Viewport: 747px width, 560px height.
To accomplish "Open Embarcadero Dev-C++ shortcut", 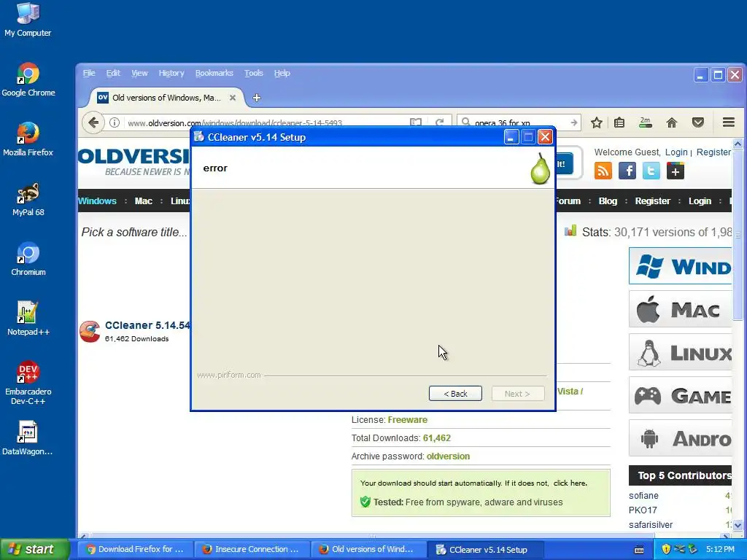I will point(28,384).
